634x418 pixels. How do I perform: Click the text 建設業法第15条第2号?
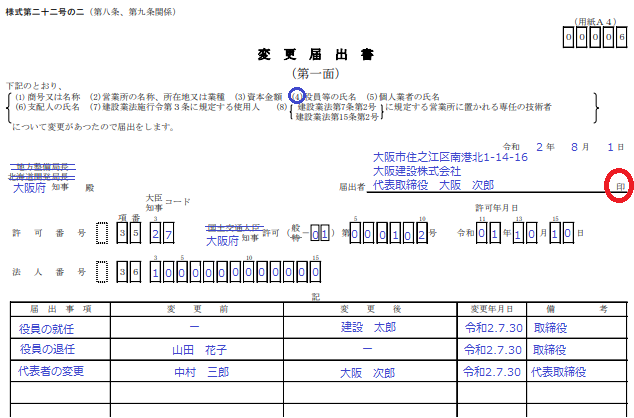pos(337,117)
